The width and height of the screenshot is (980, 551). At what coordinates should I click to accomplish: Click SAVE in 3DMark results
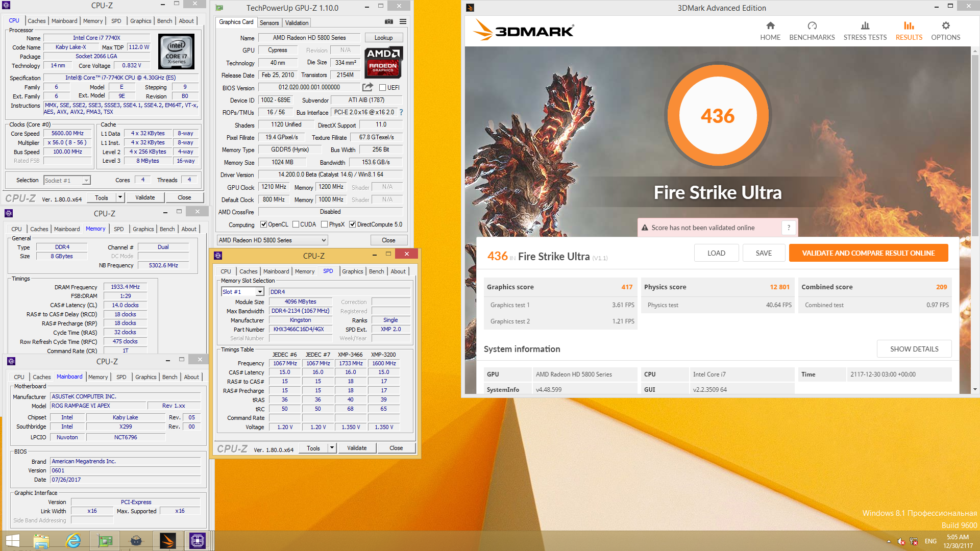coord(764,253)
